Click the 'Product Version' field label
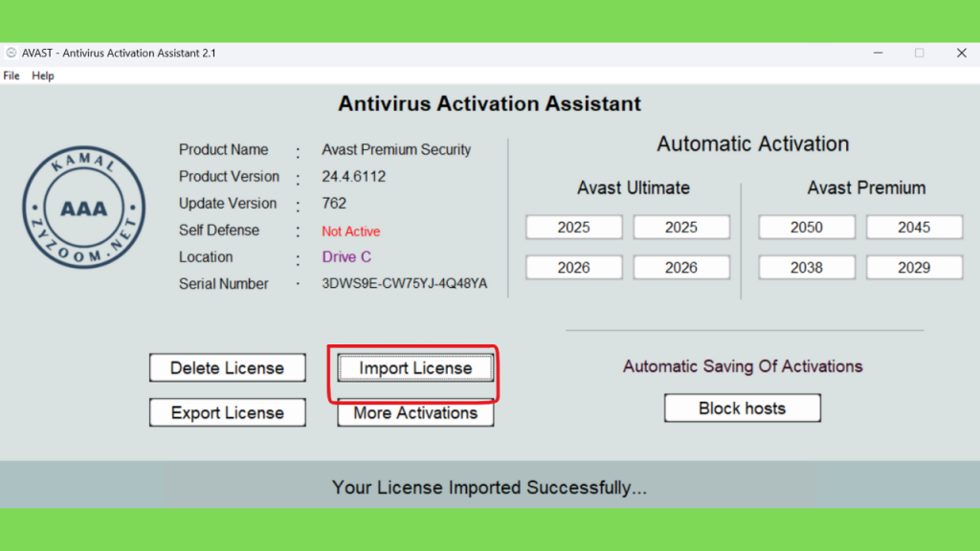This screenshot has width=980, height=551. 229,177
